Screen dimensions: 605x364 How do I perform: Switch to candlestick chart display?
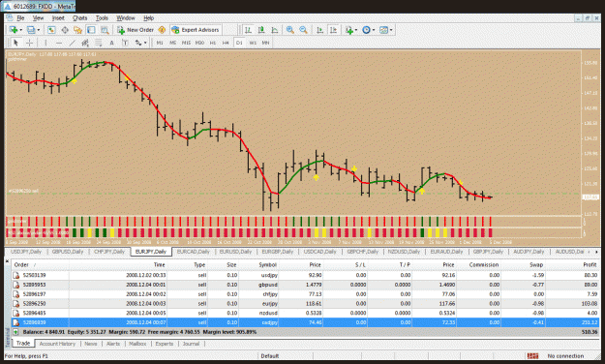click(261, 30)
